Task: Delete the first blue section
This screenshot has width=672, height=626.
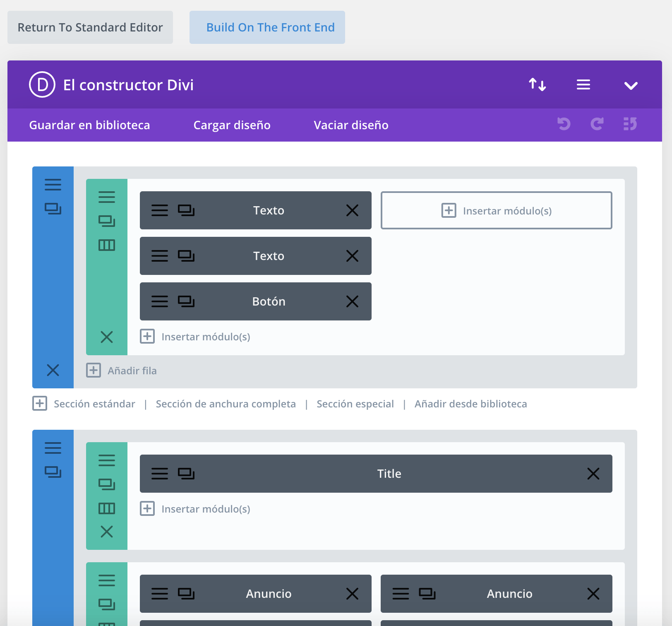Action: [53, 370]
